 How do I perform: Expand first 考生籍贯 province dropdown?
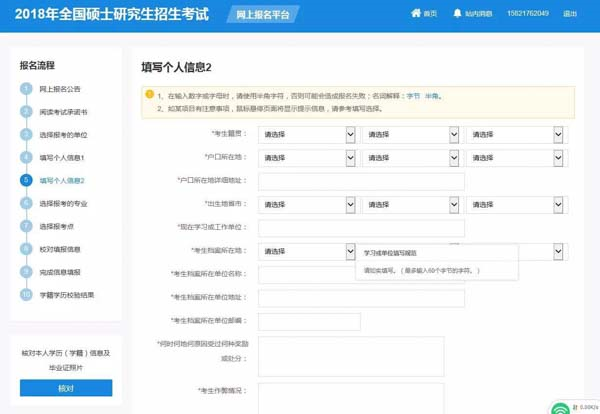[307, 135]
